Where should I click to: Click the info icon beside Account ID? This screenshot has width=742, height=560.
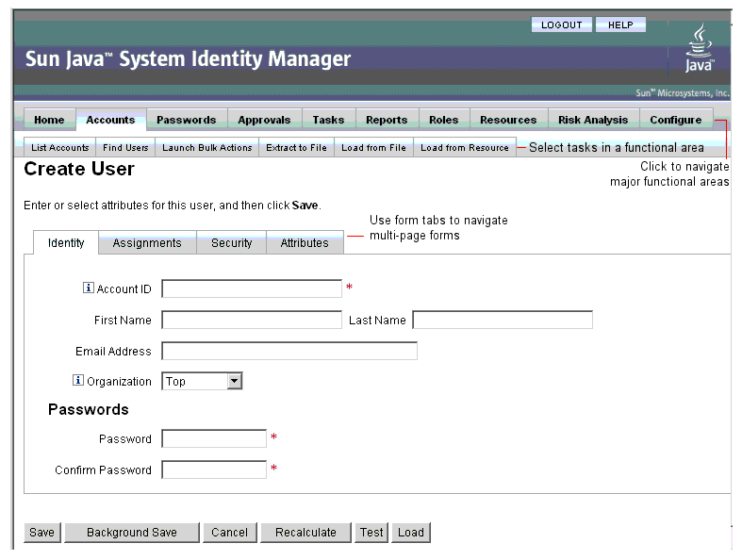tap(88, 288)
